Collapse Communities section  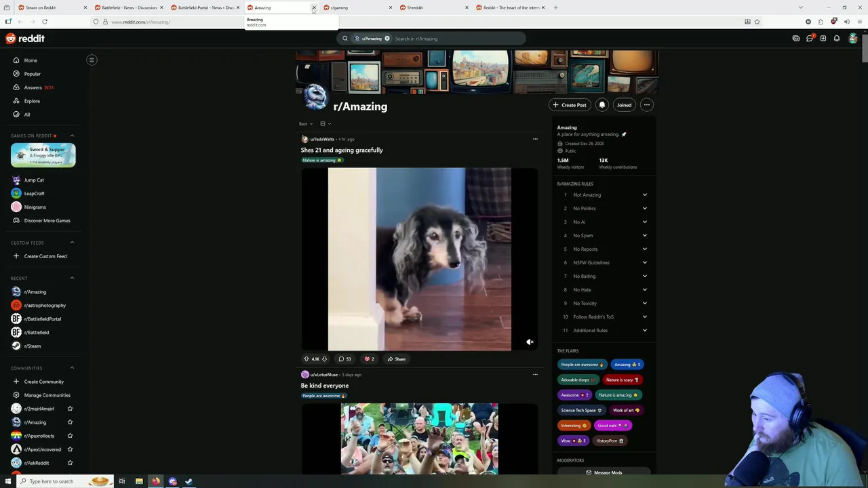[x=73, y=368]
